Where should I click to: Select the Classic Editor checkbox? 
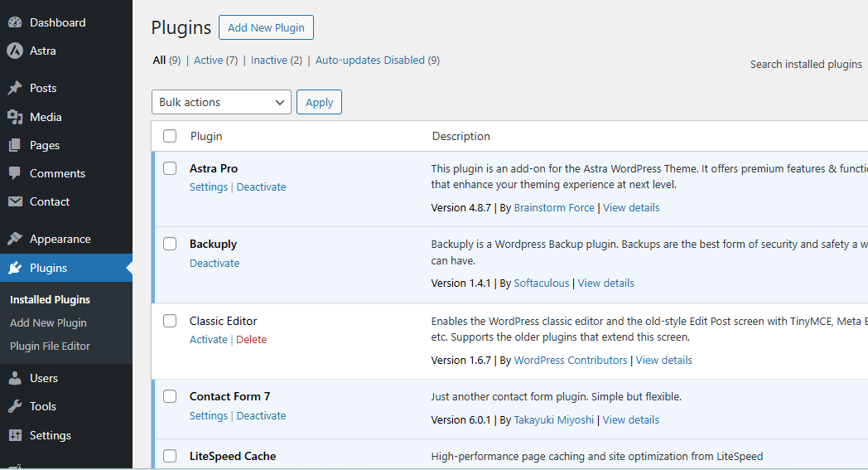pyautogui.click(x=170, y=321)
